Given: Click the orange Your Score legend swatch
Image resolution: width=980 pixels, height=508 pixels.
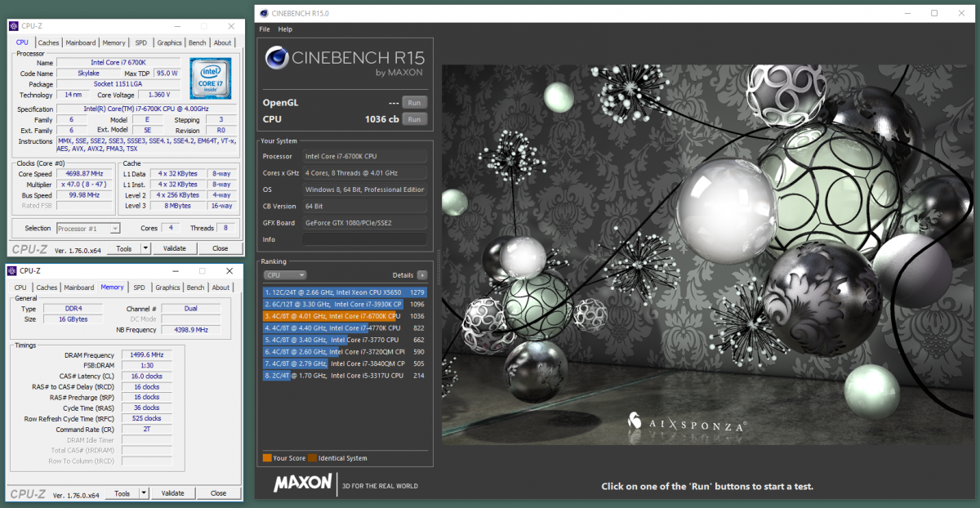Looking at the screenshot, I should point(267,458).
